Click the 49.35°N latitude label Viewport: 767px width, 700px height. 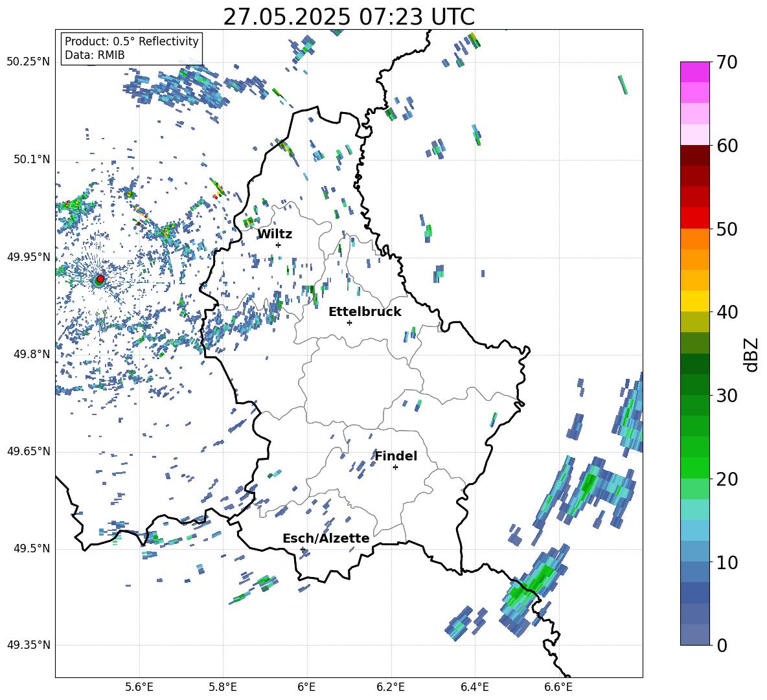(x=29, y=645)
